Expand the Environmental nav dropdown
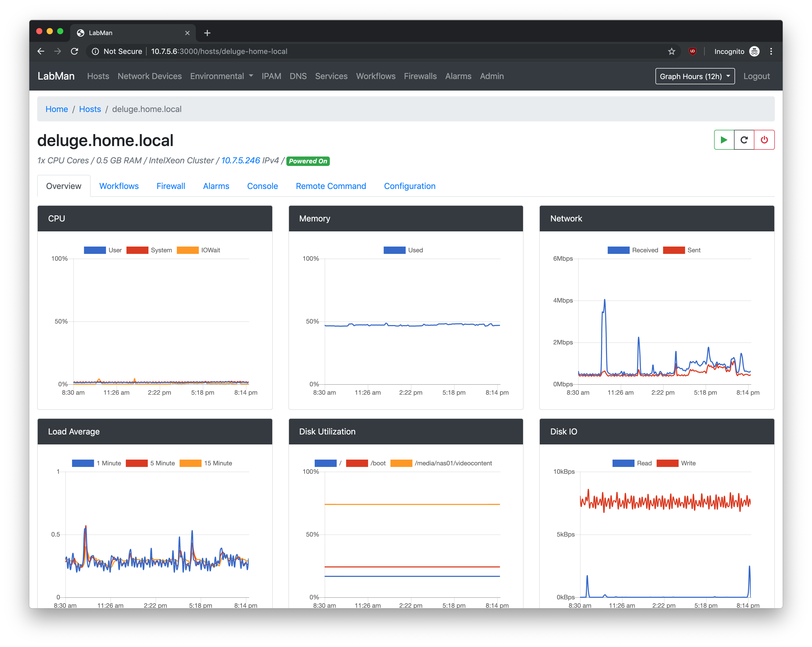The height and width of the screenshot is (647, 812). coord(221,76)
